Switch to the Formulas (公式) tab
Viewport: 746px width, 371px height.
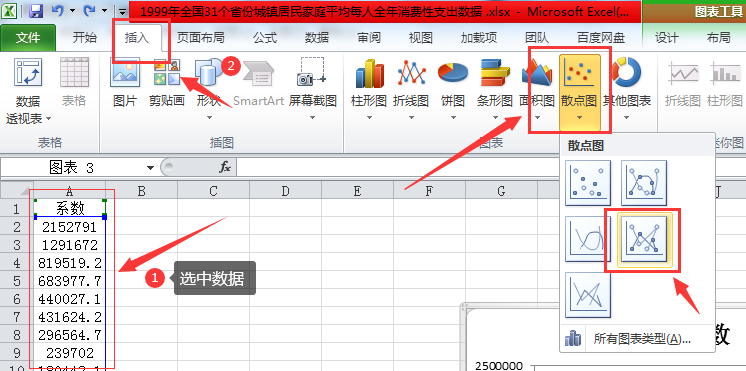[x=265, y=38]
